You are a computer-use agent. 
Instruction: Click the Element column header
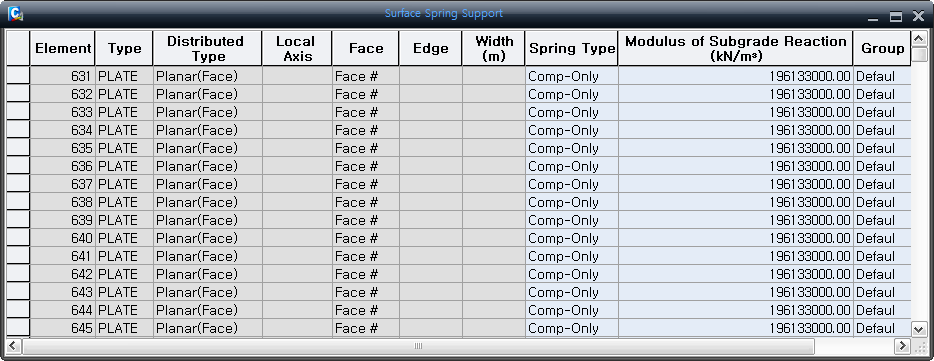point(63,48)
